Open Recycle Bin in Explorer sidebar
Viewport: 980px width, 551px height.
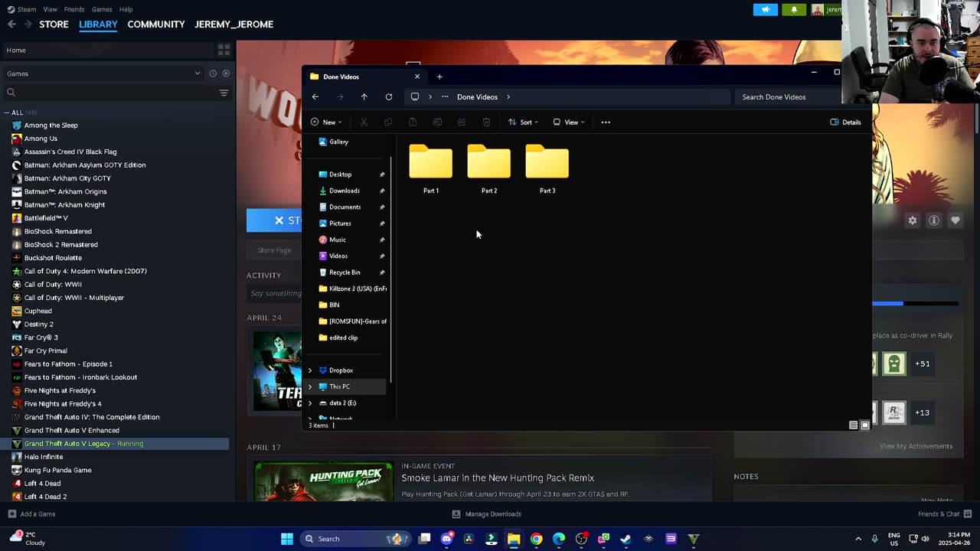pyautogui.click(x=345, y=272)
